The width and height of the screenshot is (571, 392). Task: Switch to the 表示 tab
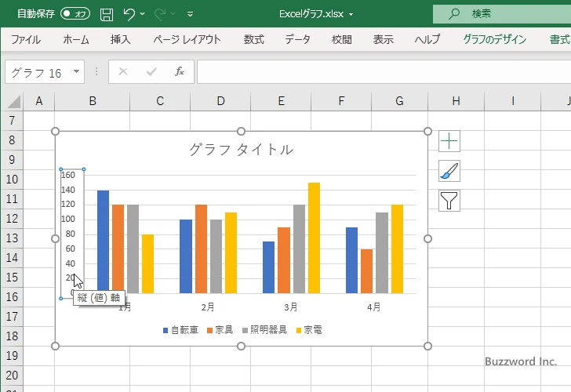pos(383,39)
